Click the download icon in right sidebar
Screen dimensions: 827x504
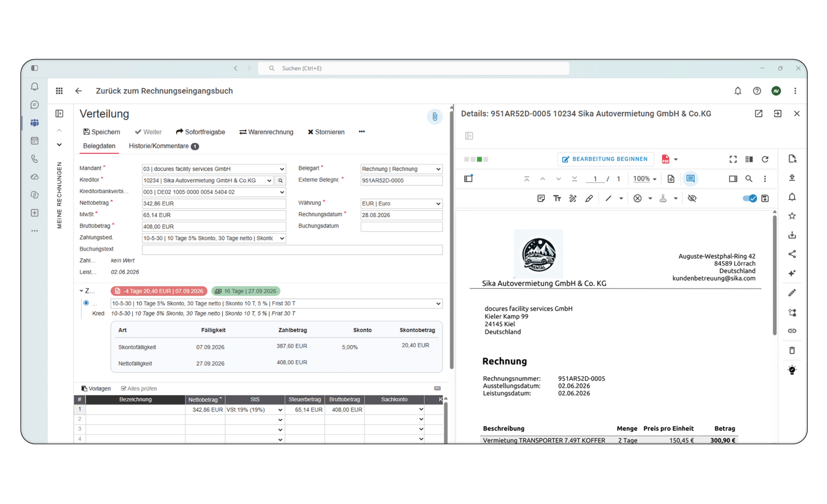tap(792, 235)
